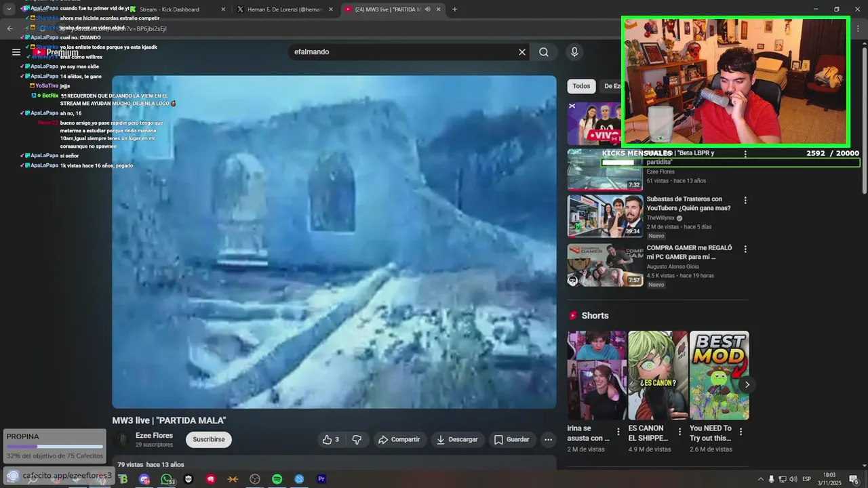868x488 pixels.
Task: Open OBS Studio from the taskbar
Action: 255,479
